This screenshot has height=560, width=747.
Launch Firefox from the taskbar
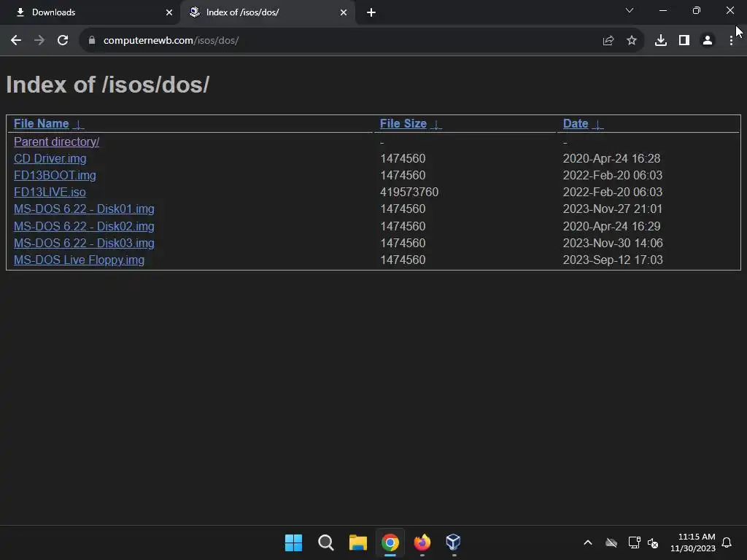422,542
